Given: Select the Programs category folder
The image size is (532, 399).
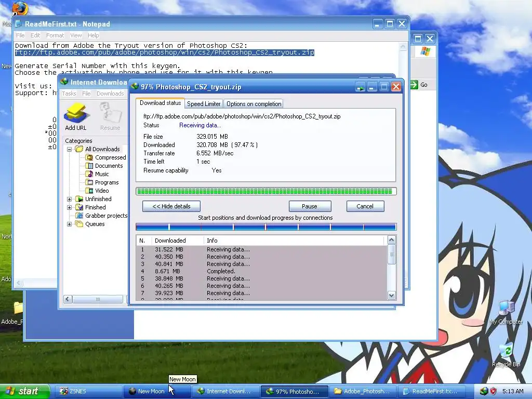Looking at the screenshot, I should tap(102, 182).
